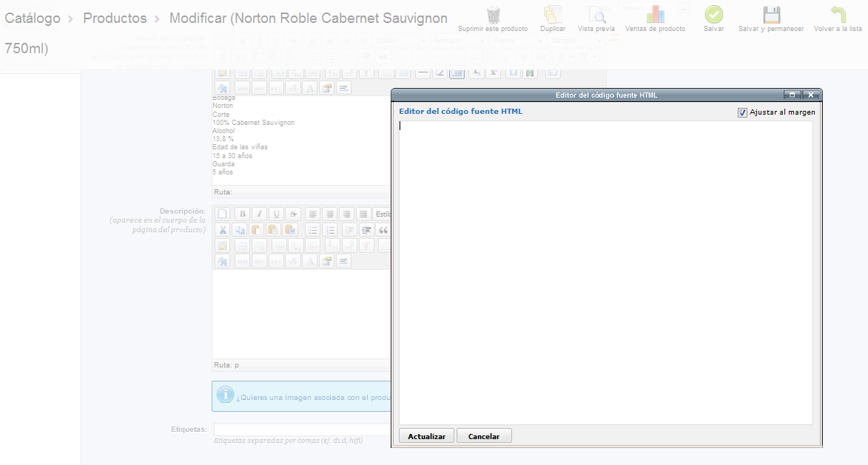Toggle italic in the Descripción editor toolbar
This screenshot has width=868, height=465.
pyautogui.click(x=259, y=214)
